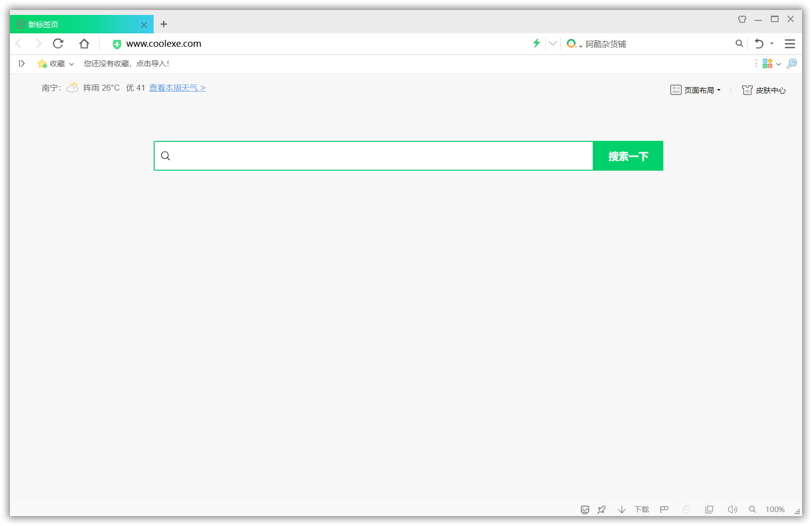
Task: Mute page audio with the speaker icon
Action: point(732,509)
